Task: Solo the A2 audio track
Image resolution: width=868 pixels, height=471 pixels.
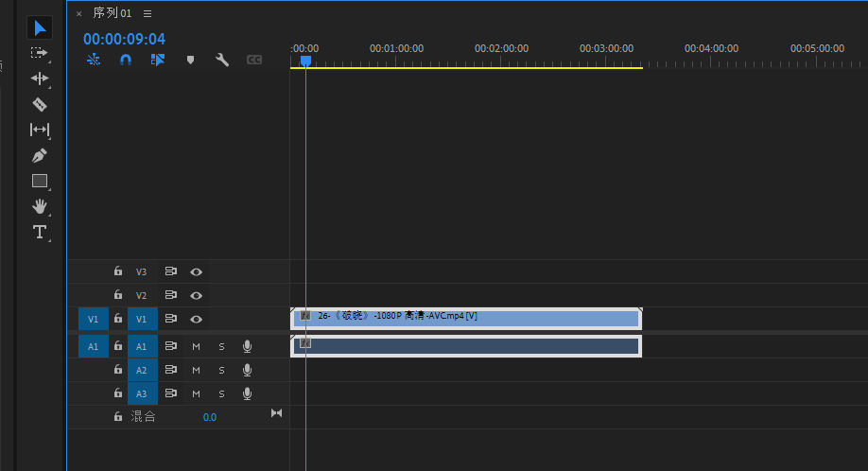Action: coord(221,370)
